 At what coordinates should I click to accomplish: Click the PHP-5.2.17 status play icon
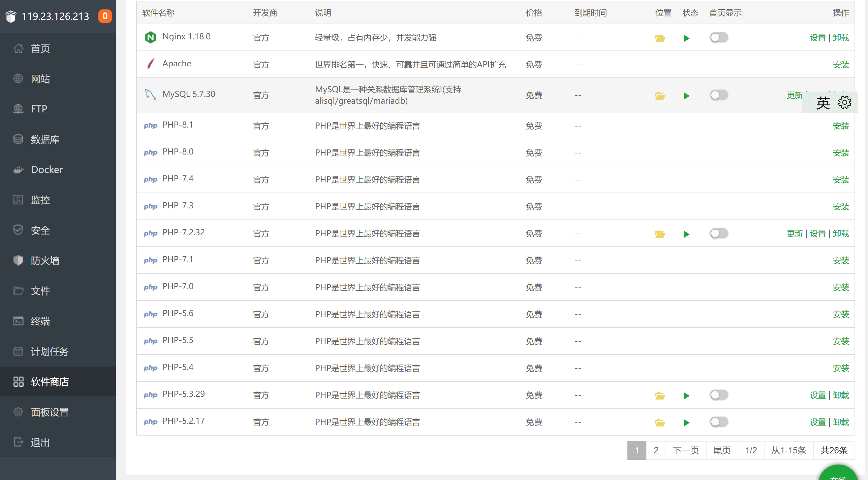click(x=686, y=422)
